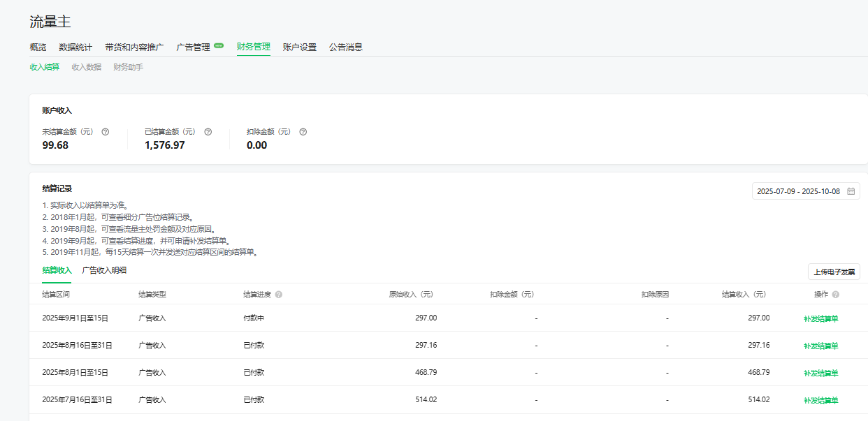Switch to 收入数据 sub-tab
The width and height of the screenshot is (868, 421).
(86, 67)
